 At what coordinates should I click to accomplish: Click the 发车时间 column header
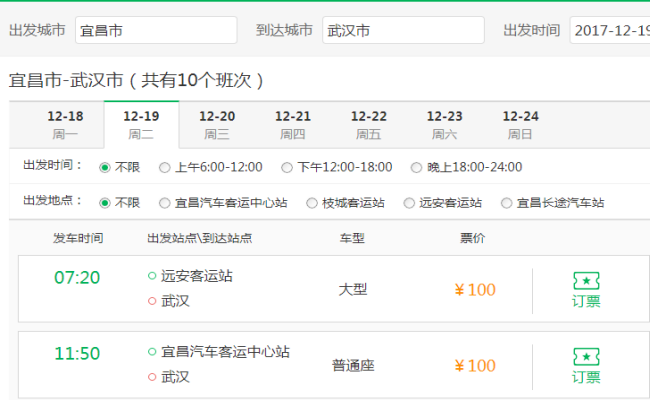point(78,238)
